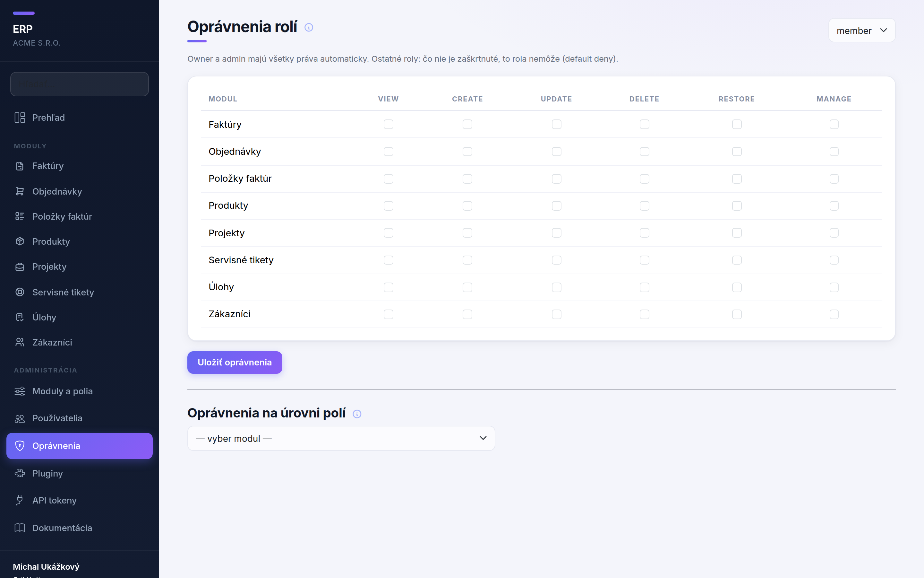
Task: Enable Restore for Servisné tikety
Action: 737,260
